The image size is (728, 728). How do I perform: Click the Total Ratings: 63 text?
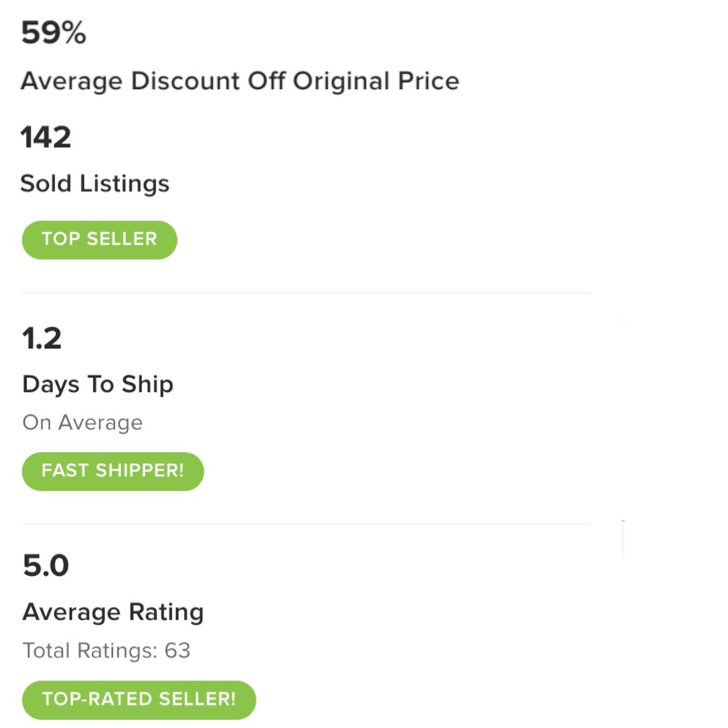tap(107, 650)
